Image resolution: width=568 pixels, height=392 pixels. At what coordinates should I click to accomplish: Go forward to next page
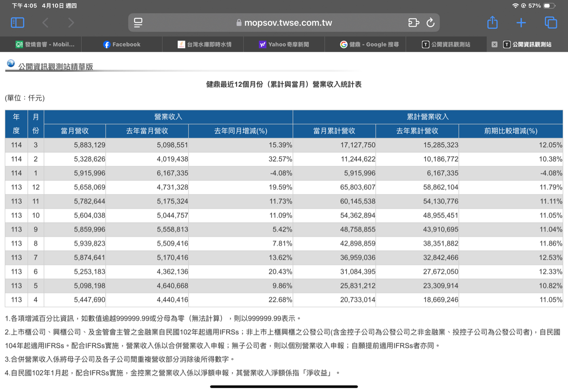pos(71,23)
